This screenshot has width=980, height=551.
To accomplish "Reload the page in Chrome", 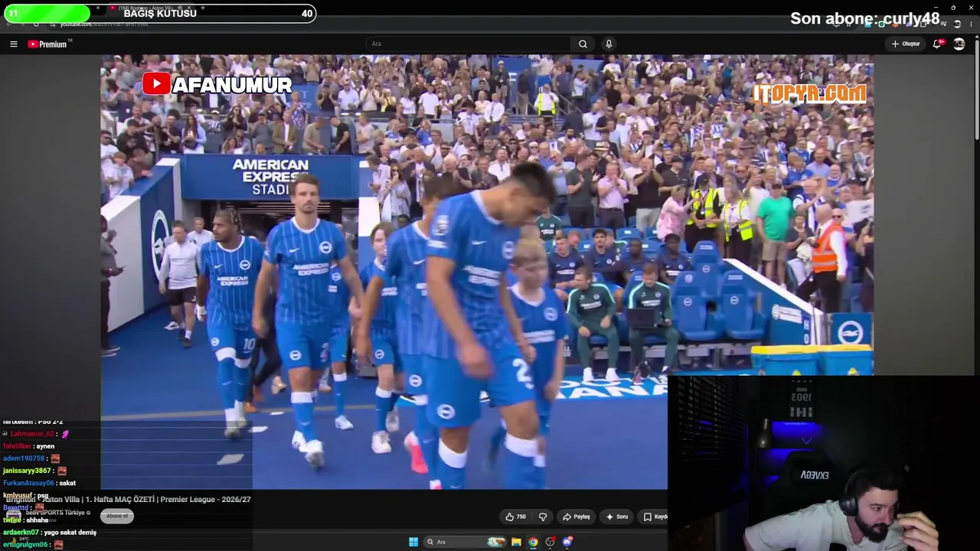I will click(35, 24).
